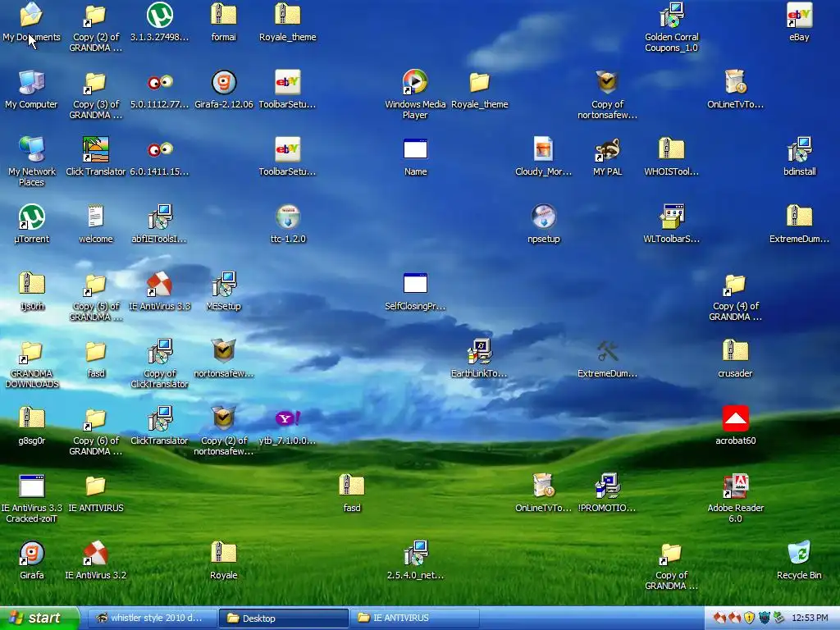Open the GRANDMA DOWNLOADS folder shortcut

point(31,363)
